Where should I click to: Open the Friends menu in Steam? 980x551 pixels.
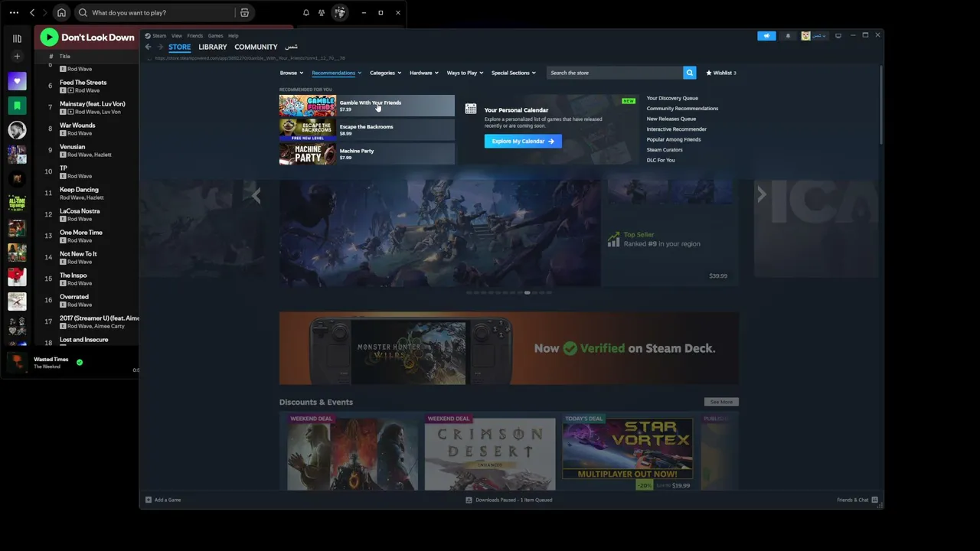(x=195, y=36)
